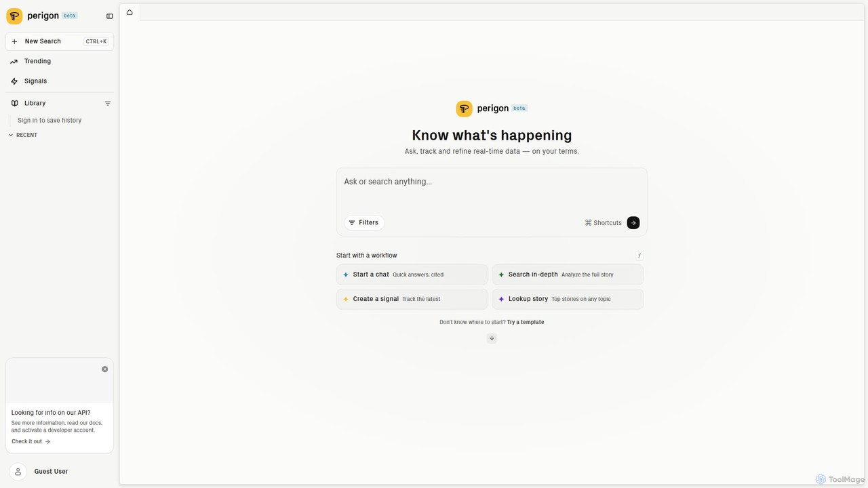Click the Looking for info on our API? text
Image resolution: width=868 pixels, height=488 pixels.
point(51,413)
